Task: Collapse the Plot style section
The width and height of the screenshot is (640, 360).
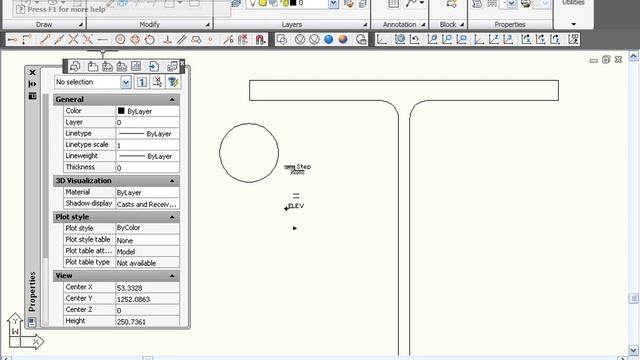Action: [x=172, y=217]
